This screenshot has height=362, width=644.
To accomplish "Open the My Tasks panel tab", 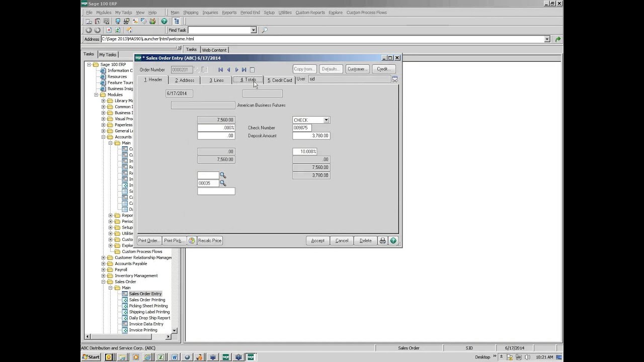I will point(108,54).
